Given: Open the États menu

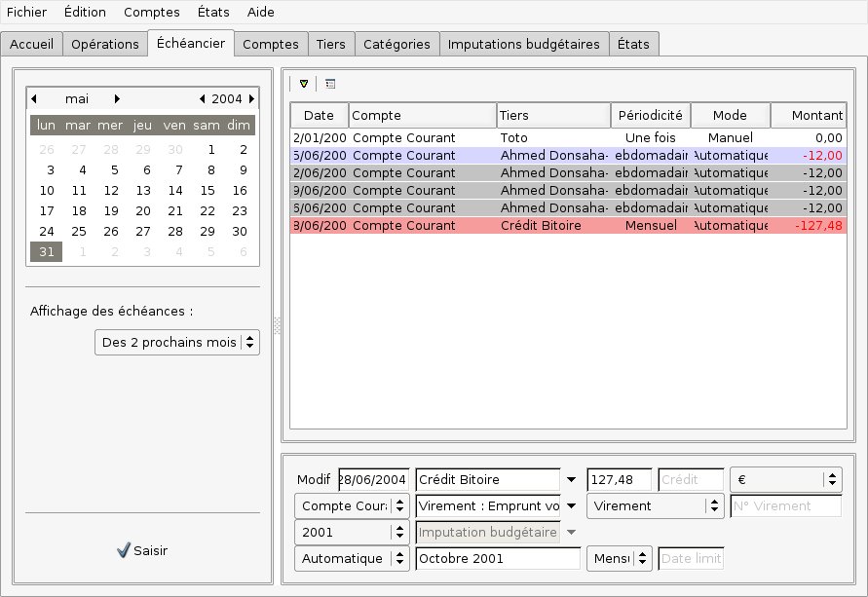Looking at the screenshot, I should (x=214, y=13).
